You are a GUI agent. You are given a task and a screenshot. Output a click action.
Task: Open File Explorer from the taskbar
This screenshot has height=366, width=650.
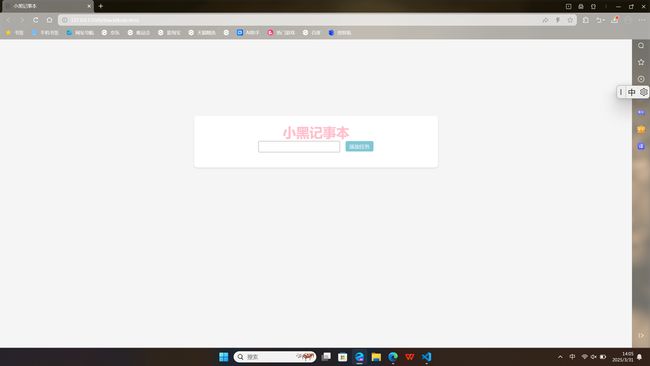click(x=376, y=356)
